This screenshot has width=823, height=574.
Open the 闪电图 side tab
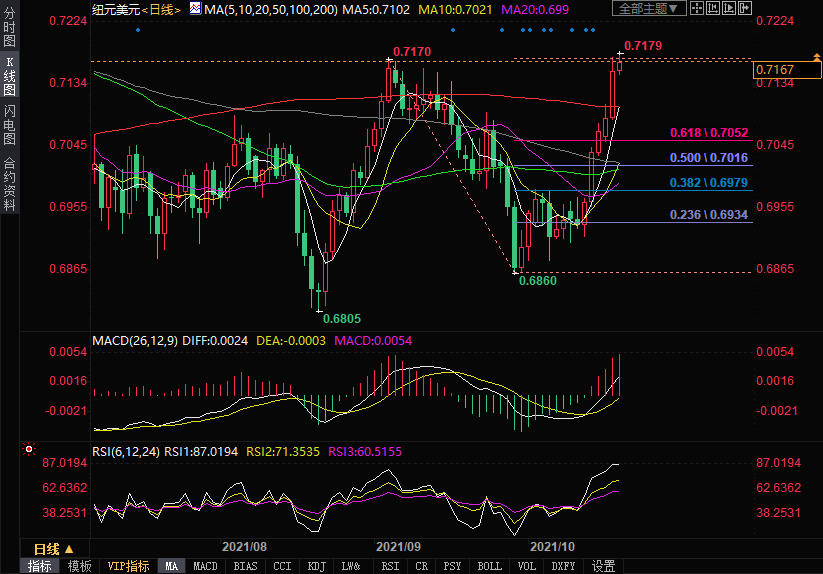coord(9,125)
